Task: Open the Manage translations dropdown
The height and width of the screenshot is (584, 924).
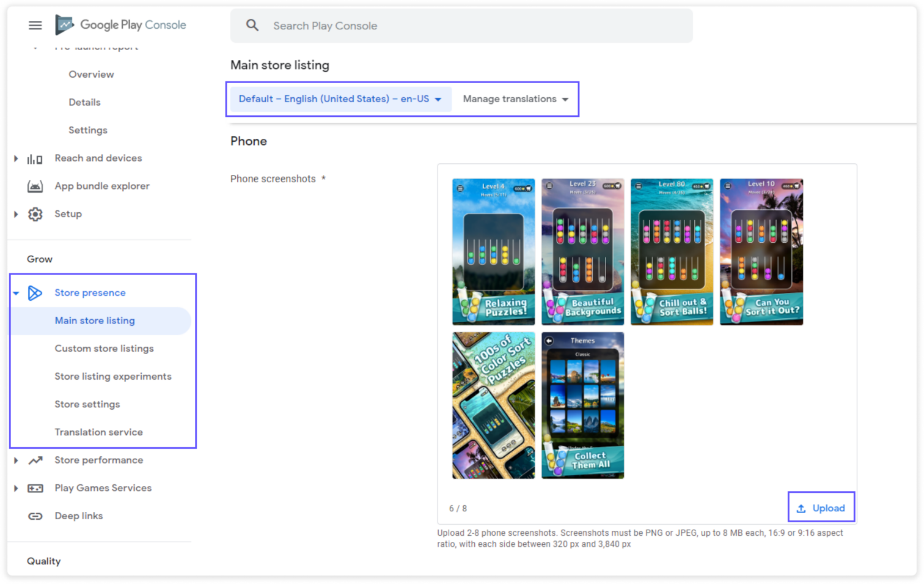Action: tap(515, 98)
